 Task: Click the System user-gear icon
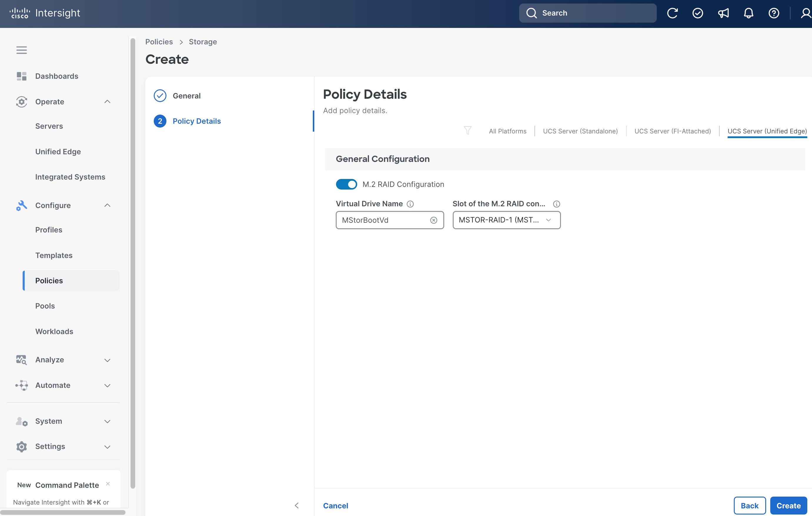[x=21, y=421]
